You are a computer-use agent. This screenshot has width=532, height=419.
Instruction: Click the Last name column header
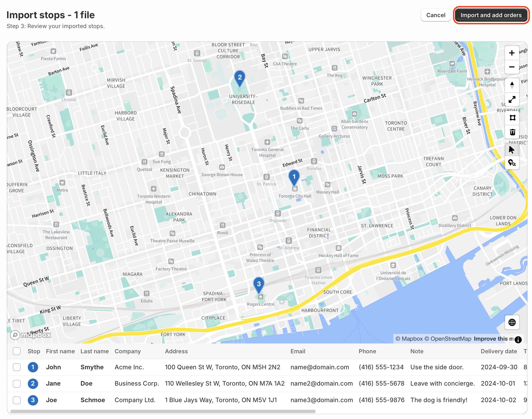[95, 351]
